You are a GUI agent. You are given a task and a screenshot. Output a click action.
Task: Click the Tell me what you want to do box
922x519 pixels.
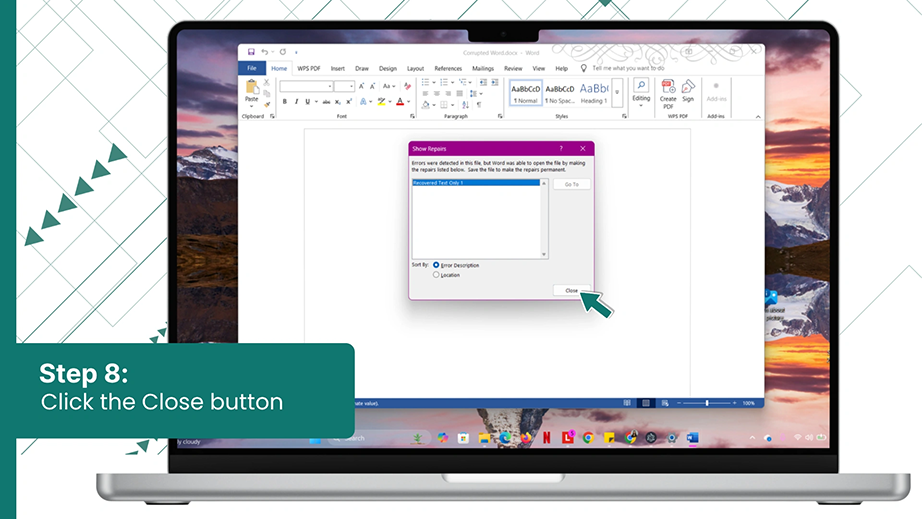pyautogui.click(x=628, y=68)
